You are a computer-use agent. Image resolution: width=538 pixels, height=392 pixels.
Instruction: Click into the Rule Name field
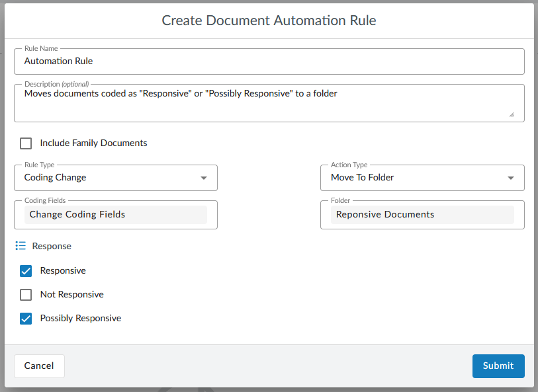[x=269, y=61]
